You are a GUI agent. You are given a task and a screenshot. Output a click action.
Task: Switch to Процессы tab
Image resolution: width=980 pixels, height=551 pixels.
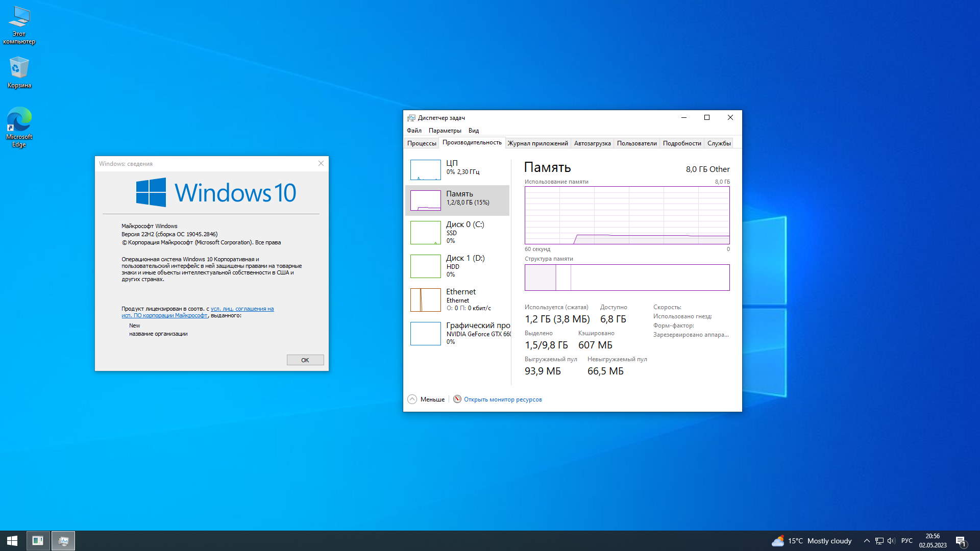coord(422,143)
